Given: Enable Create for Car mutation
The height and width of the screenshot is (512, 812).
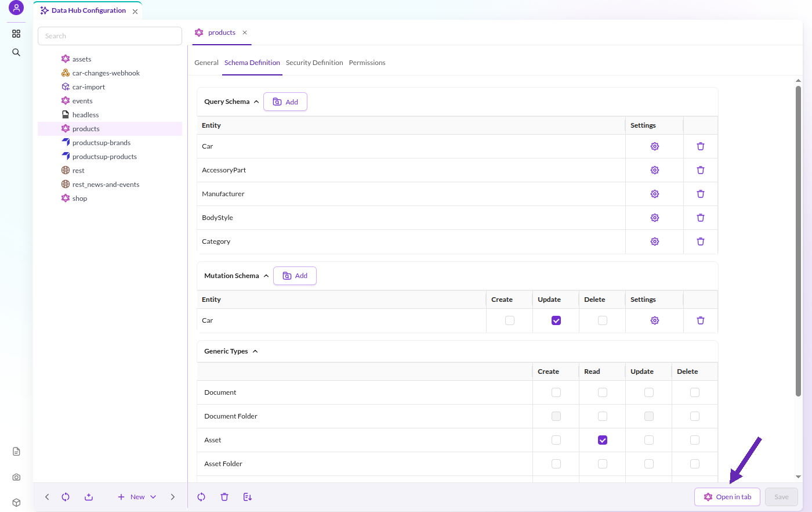Looking at the screenshot, I should point(510,320).
